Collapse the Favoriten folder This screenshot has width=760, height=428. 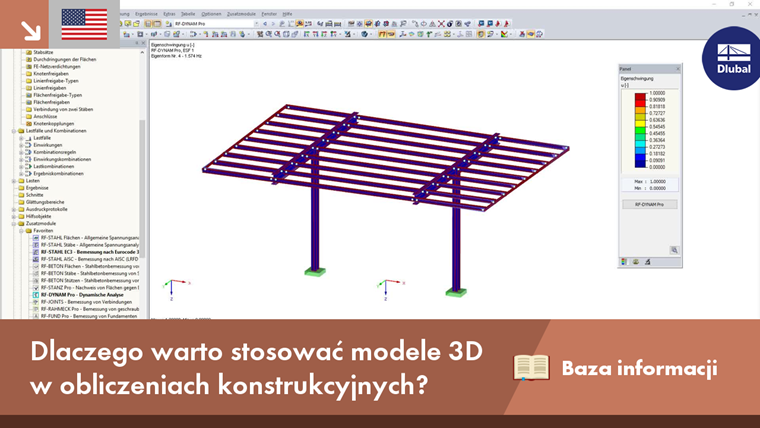21,231
